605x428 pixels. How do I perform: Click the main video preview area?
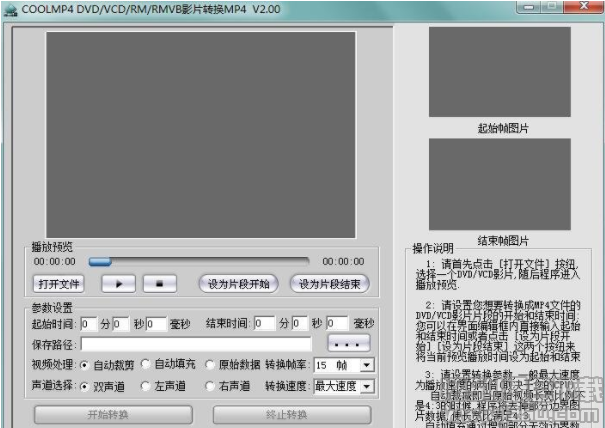(x=201, y=135)
